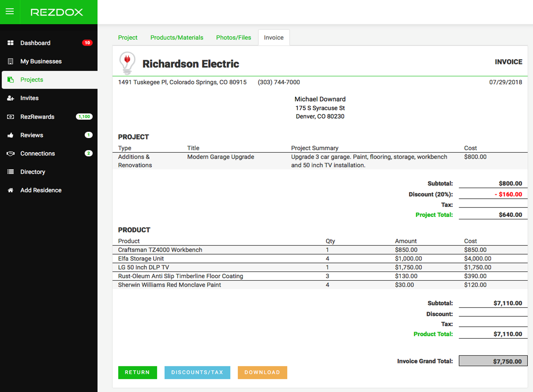Click the Craftsman TZ4000 Workbench row
Screen dimensions: 533x392
320,250
